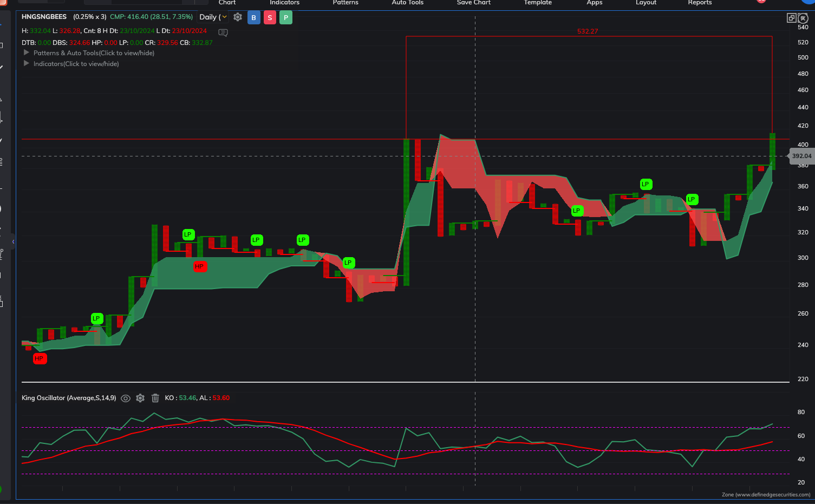Click the red S sell button

(270, 17)
